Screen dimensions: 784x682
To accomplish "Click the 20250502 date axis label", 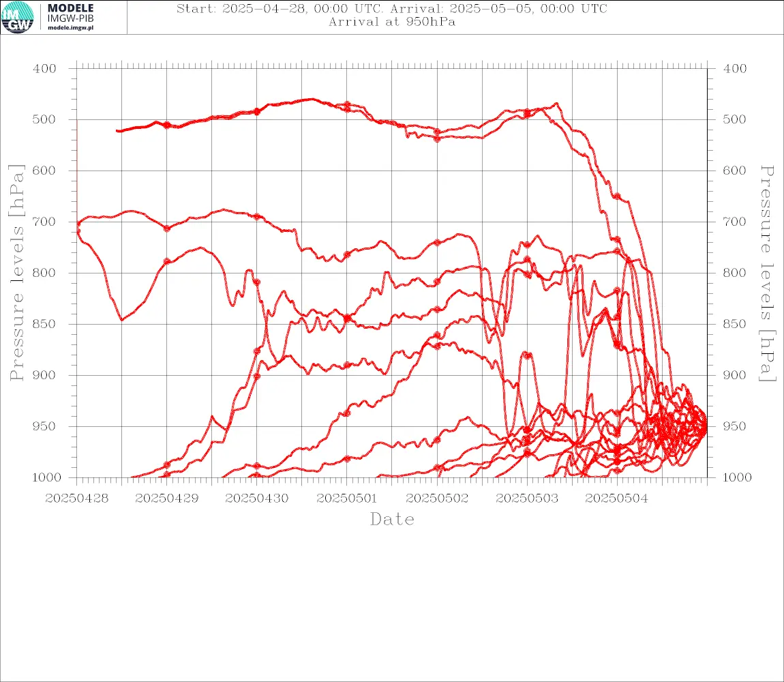I will point(437,499).
